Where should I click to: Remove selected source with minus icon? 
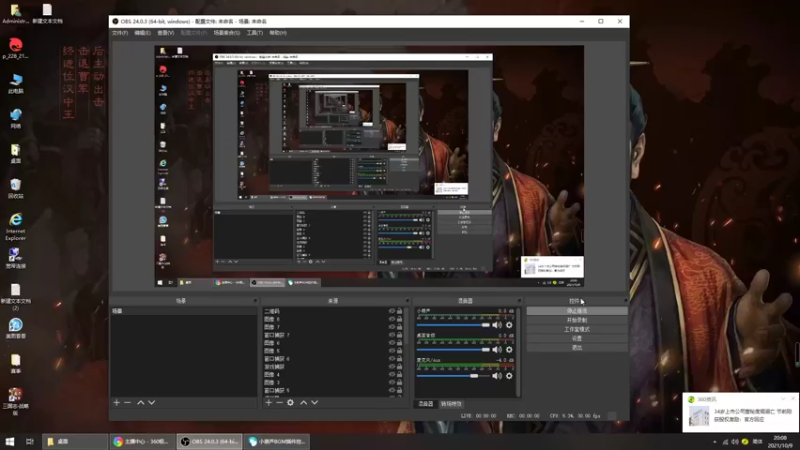tap(279, 403)
